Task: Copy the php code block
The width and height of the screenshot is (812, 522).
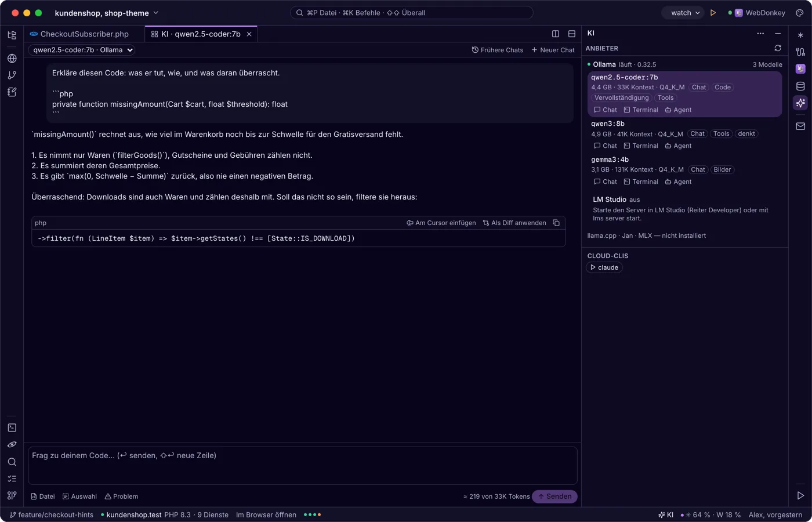Action: point(556,223)
